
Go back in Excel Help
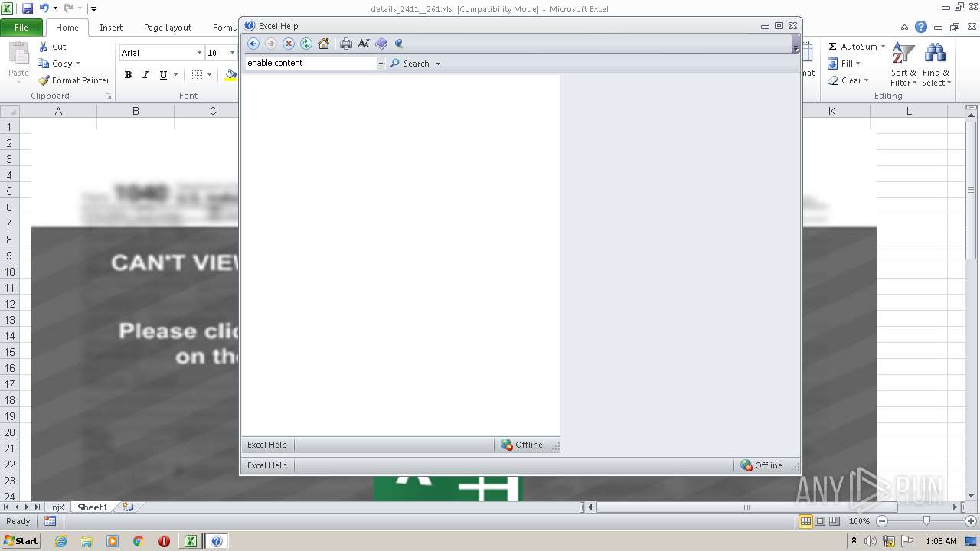pyautogui.click(x=253, y=44)
